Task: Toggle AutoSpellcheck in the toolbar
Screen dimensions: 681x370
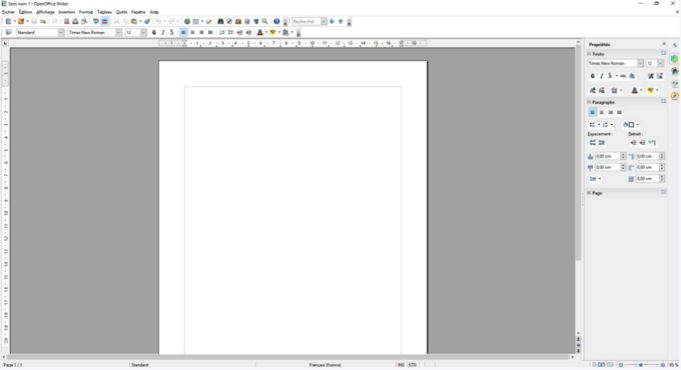Action: pyautogui.click(x=105, y=21)
